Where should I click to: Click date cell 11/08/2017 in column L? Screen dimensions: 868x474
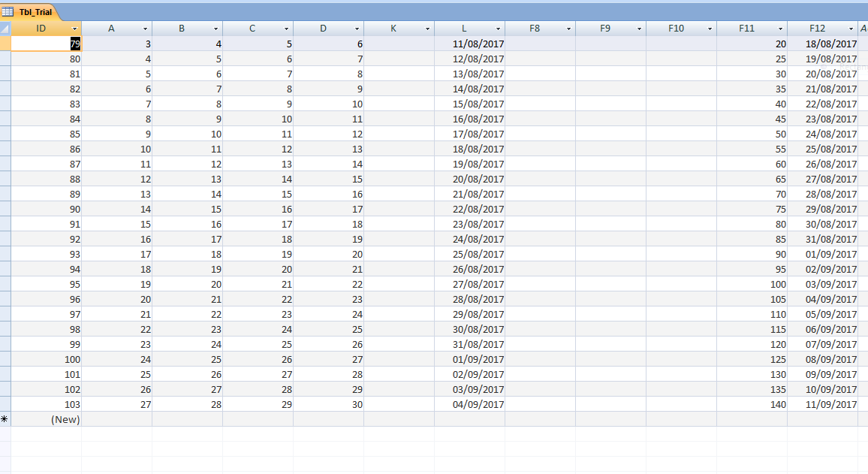pos(470,44)
